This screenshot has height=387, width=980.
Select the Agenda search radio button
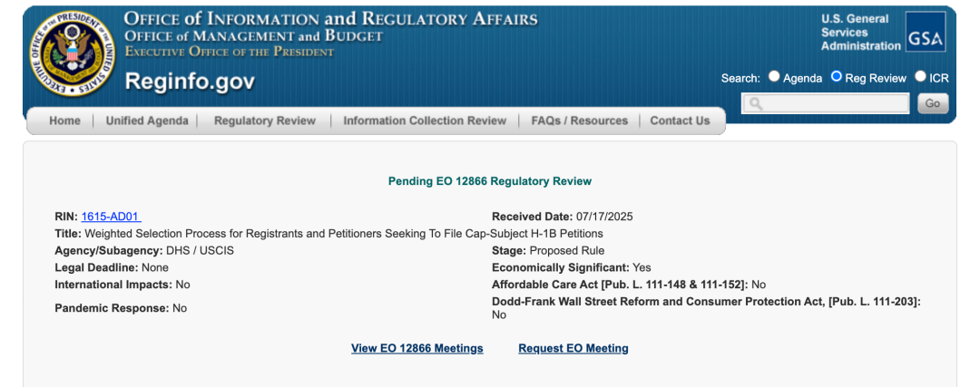click(774, 76)
